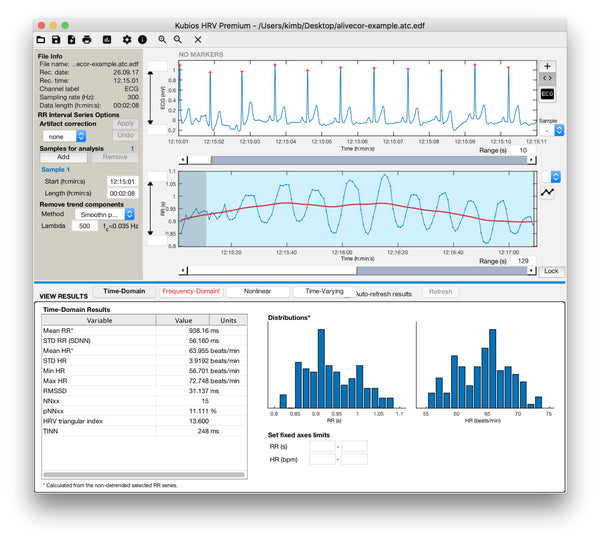
Task: Click the Value column header
Action: (x=183, y=320)
